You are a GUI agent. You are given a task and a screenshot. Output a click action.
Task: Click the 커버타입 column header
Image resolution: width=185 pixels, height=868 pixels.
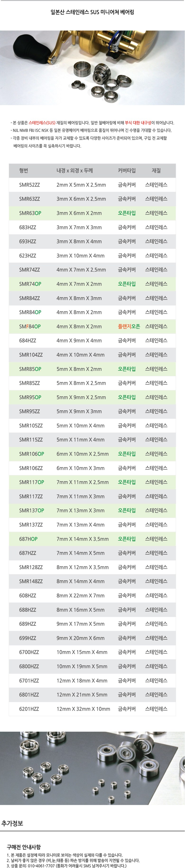(x=127, y=170)
